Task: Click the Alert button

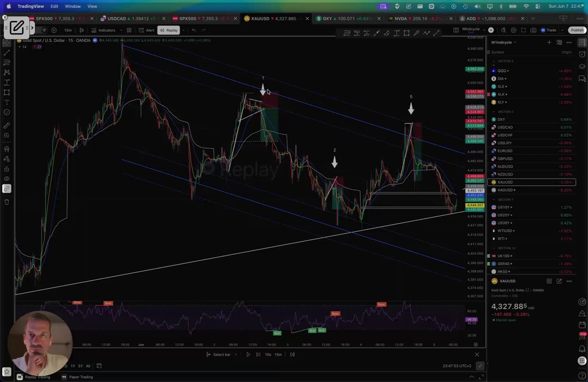Action: [x=146, y=30]
